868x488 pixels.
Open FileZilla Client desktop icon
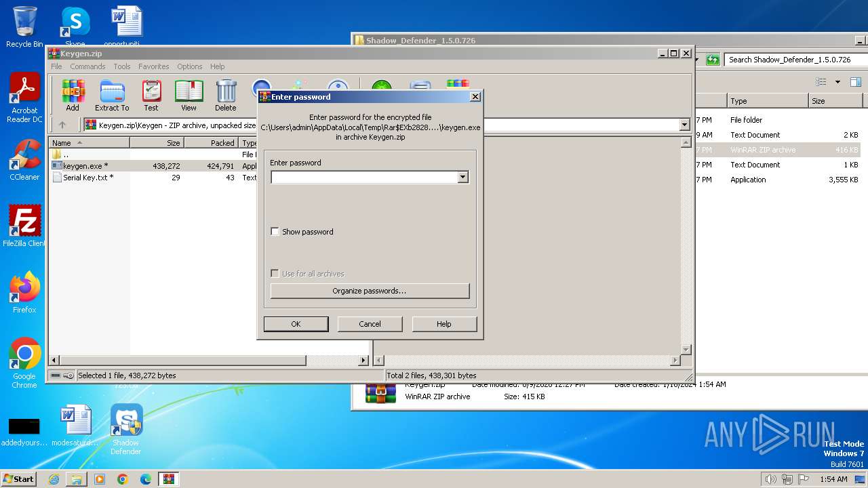24,226
